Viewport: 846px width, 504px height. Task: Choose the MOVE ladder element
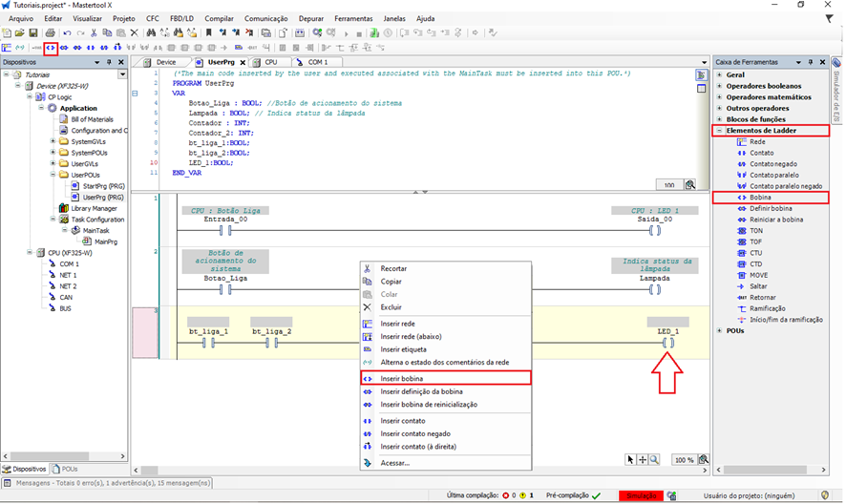761,275
